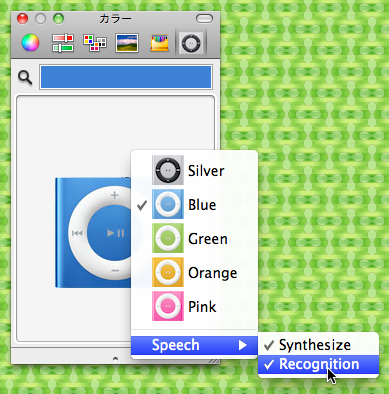Switch to the color sliders picker
Image resolution: width=389 pixels, height=394 pixels.
point(63,43)
